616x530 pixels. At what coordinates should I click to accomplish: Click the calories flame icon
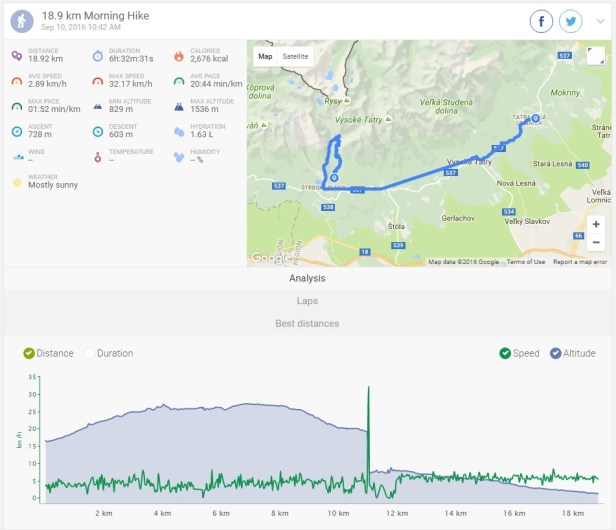pos(179,56)
